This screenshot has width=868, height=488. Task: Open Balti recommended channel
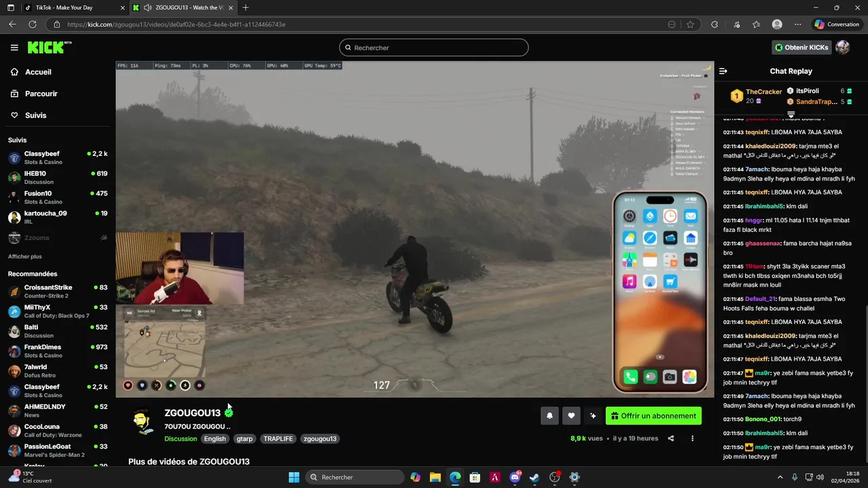58,331
